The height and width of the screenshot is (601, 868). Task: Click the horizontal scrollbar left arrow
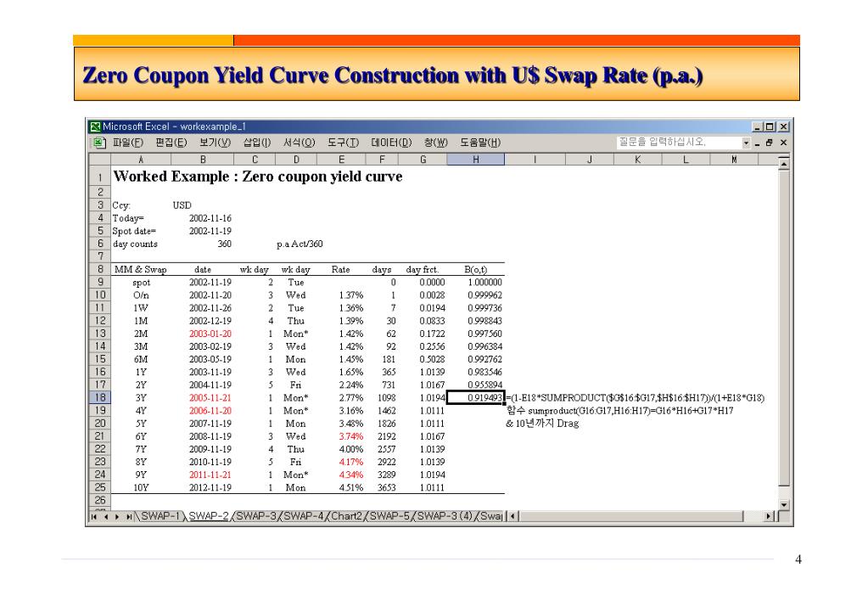512,517
